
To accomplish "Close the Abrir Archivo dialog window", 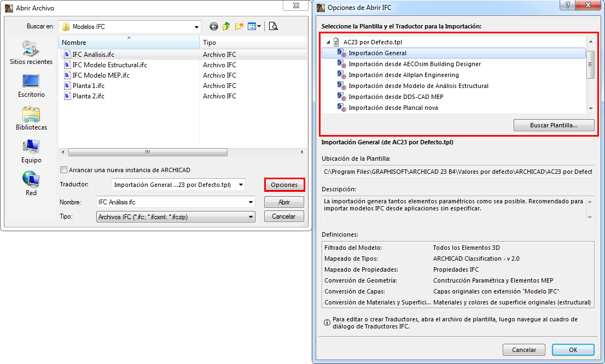I will [x=296, y=5].
